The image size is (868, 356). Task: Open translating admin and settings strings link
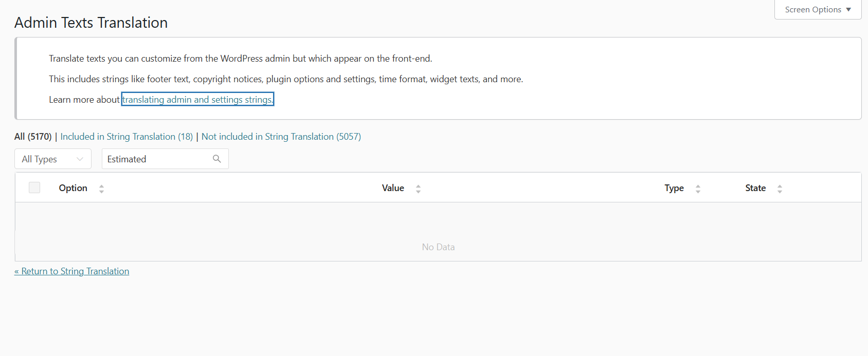[197, 99]
